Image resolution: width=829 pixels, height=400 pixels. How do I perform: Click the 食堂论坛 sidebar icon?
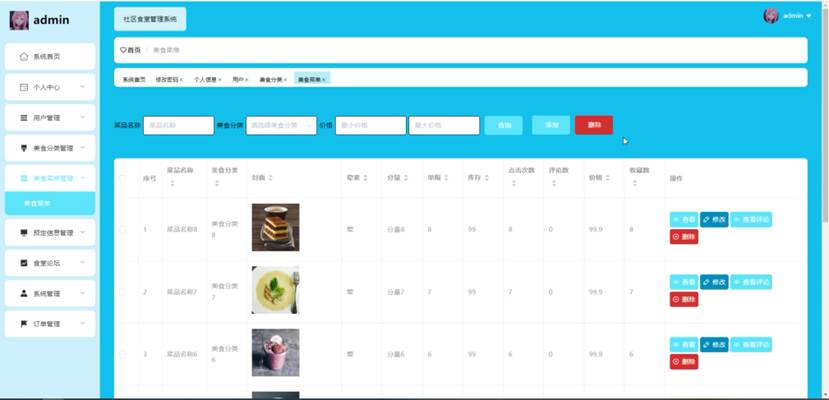pos(24,263)
